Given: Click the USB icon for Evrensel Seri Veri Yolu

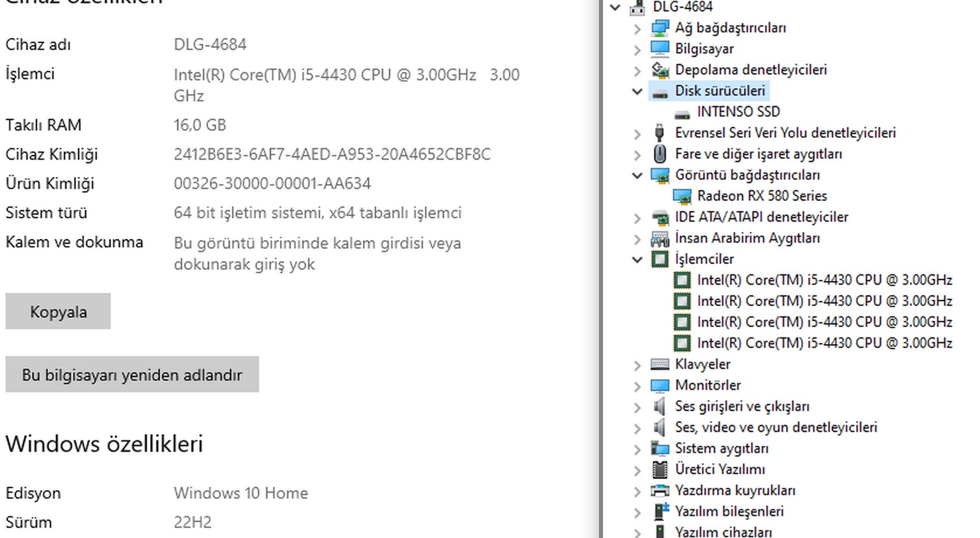Looking at the screenshot, I should coord(660,133).
